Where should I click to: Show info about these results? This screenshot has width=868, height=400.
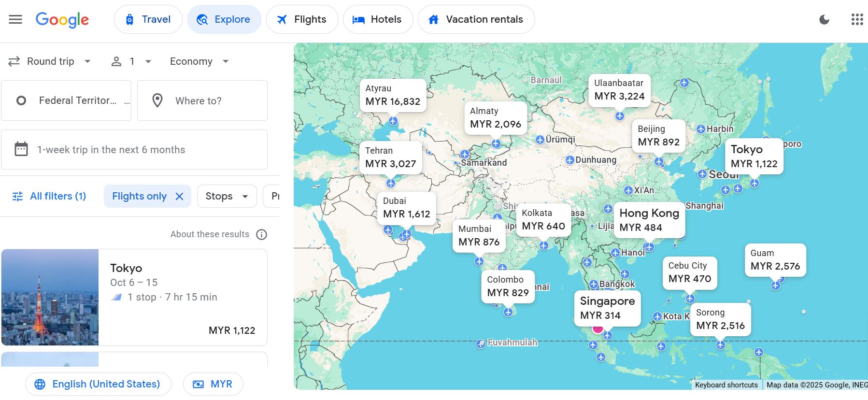[x=261, y=234]
